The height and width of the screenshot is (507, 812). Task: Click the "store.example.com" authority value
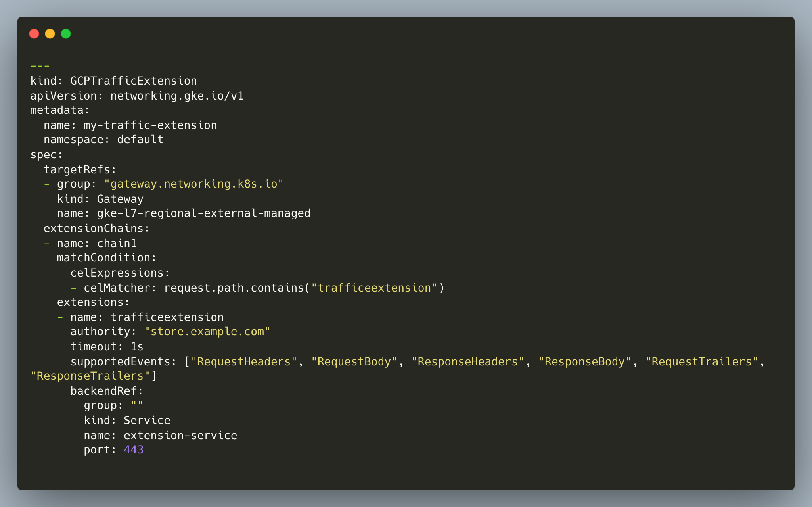pos(207,332)
